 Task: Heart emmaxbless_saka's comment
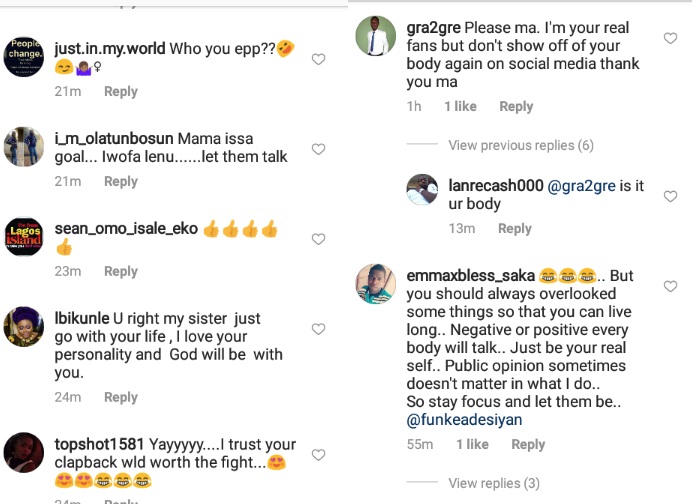(x=670, y=286)
